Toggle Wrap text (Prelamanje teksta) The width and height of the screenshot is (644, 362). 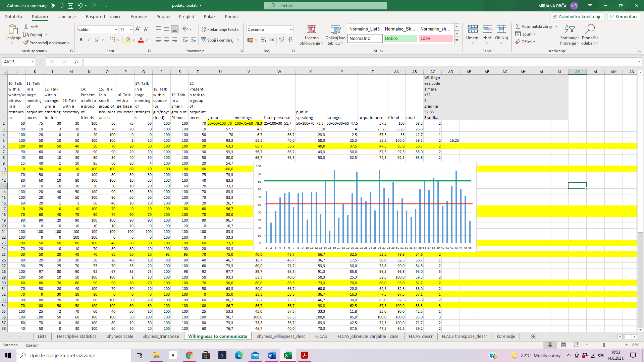pos(220,29)
